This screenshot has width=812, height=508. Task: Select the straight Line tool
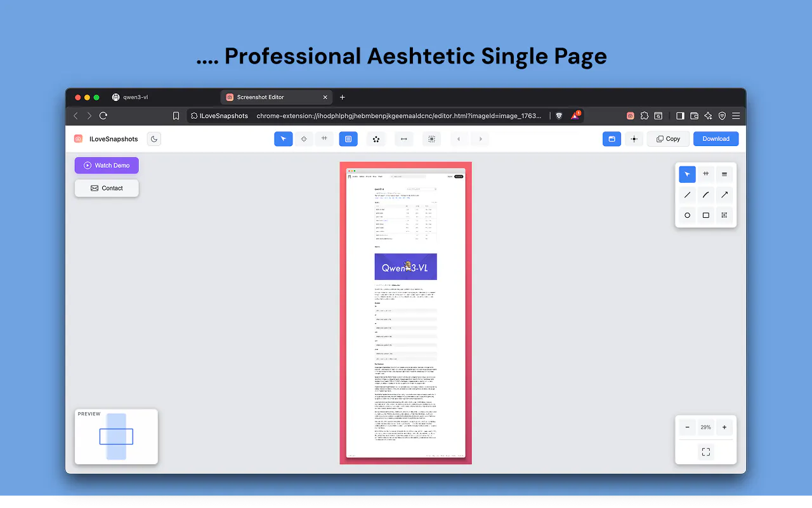[687, 195]
